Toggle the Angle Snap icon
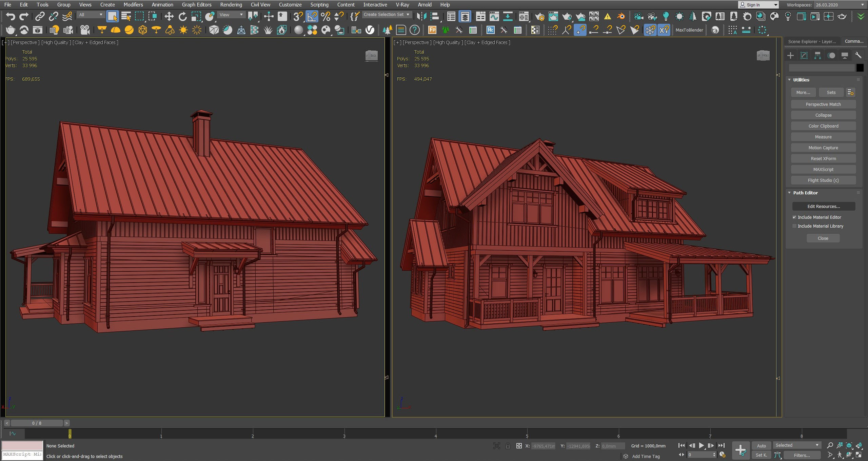 (x=312, y=16)
